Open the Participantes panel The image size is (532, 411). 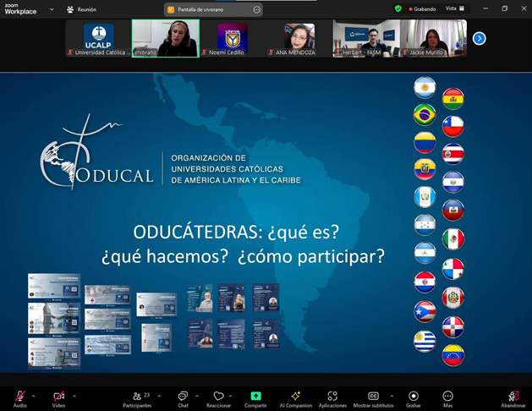click(137, 399)
